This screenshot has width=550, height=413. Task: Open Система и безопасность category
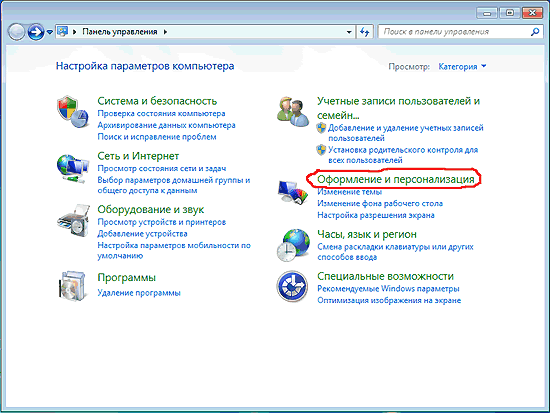tap(157, 101)
